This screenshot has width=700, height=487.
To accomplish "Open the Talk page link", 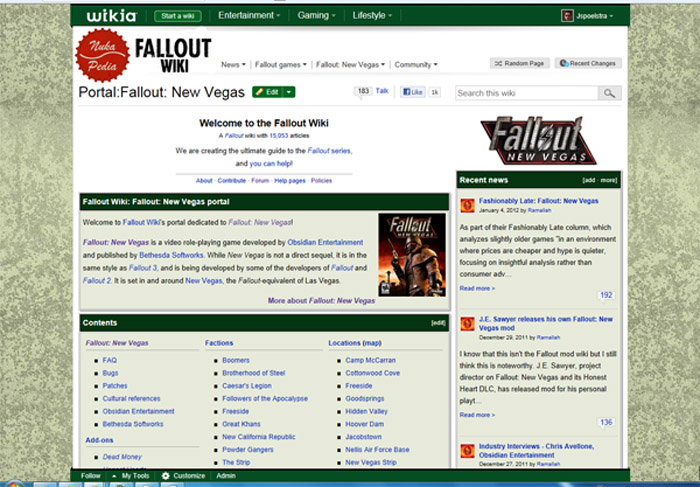I will [x=382, y=91].
